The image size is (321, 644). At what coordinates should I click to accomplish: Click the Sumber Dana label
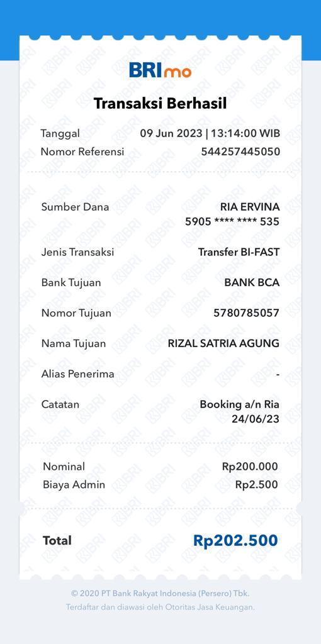[x=76, y=206]
